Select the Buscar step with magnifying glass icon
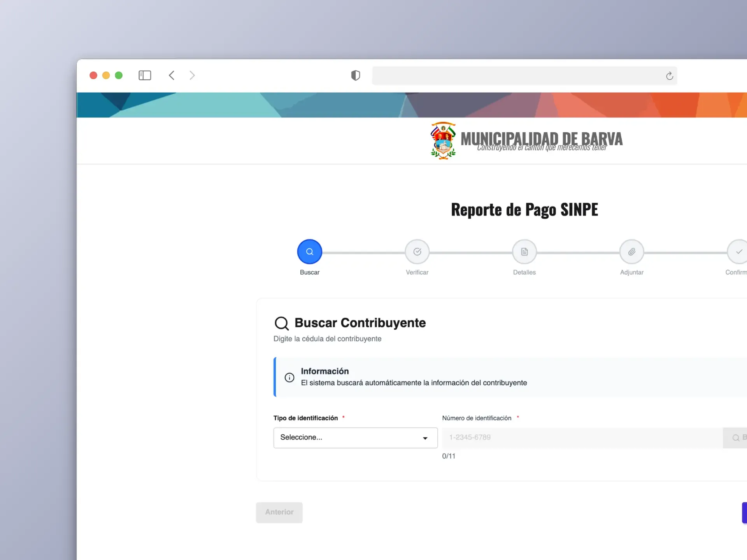The image size is (747, 560). 309,252
